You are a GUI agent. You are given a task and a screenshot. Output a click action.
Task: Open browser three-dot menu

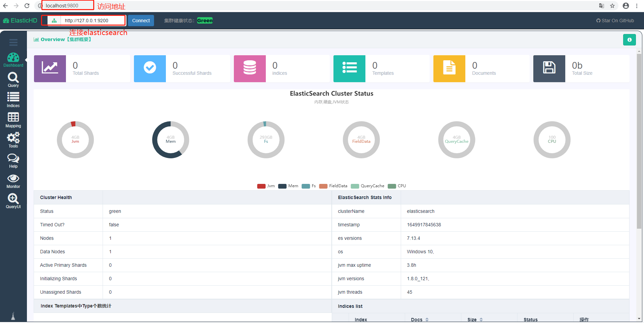pyautogui.click(x=637, y=6)
